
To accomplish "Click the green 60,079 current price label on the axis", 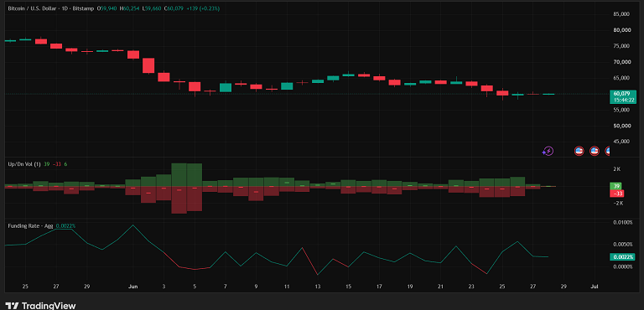I will (x=621, y=94).
